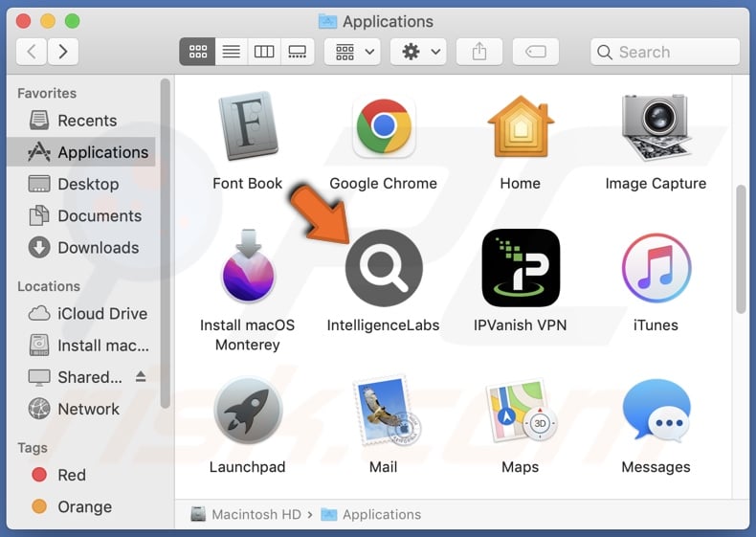Screen dimensions: 756x537
Task: Click the Install macOS Monterey icon
Action: (248, 265)
